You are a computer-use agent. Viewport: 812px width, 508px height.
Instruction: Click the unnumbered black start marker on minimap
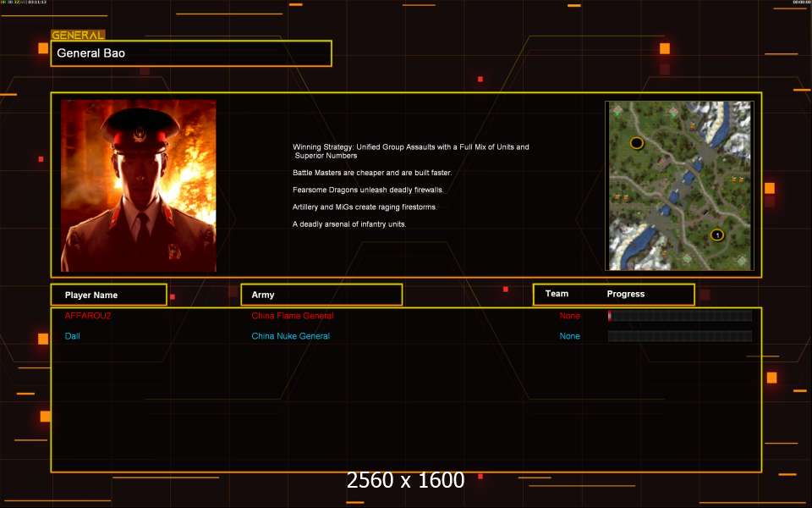click(637, 143)
